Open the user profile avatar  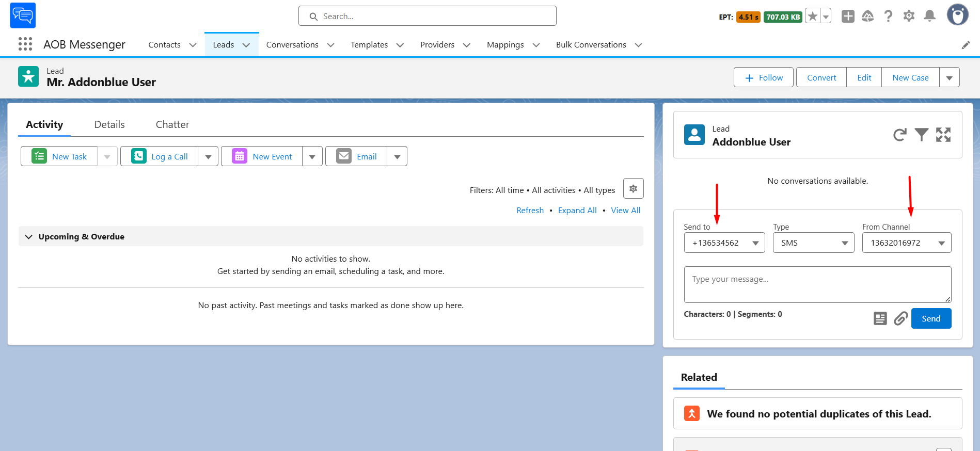(957, 14)
